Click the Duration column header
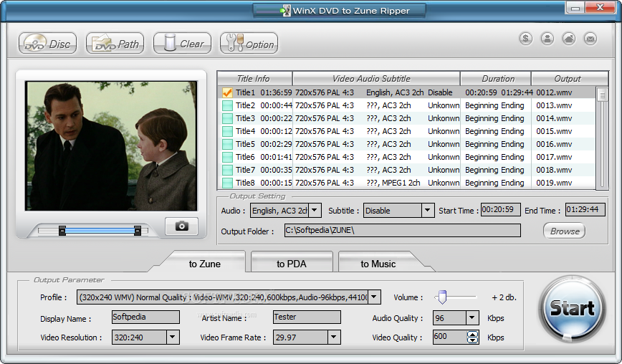 (496, 79)
